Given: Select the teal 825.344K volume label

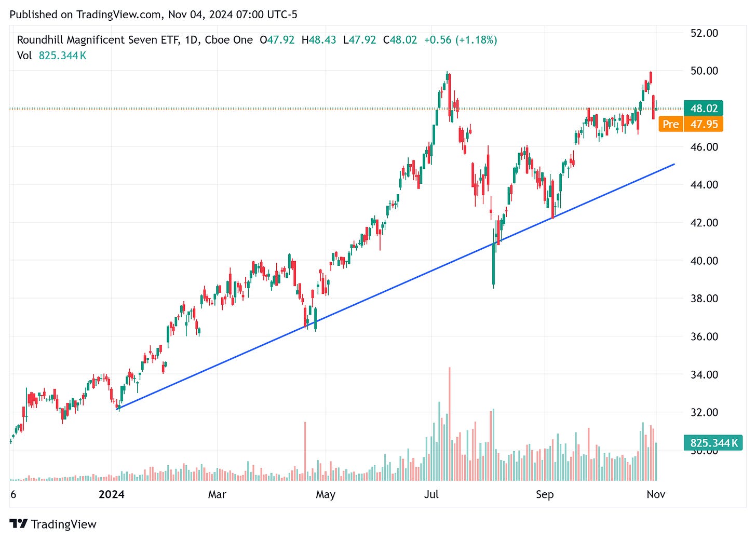Looking at the screenshot, I should click(x=712, y=443).
